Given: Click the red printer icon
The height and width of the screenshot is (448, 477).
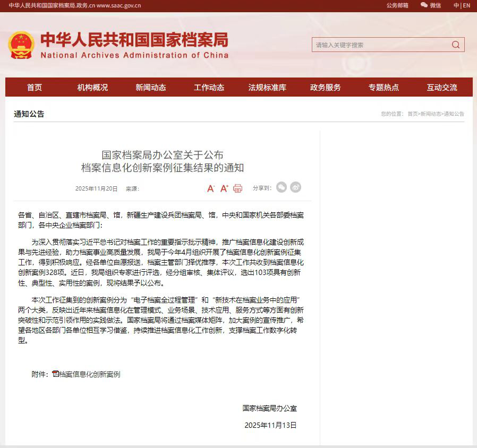Looking at the screenshot, I should click(x=237, y=188).
